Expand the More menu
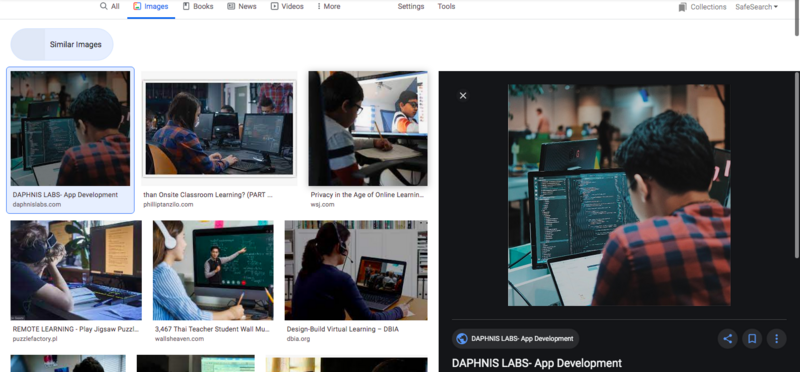Viewport: 800px width, 372px height. click(x=329, y=7)
